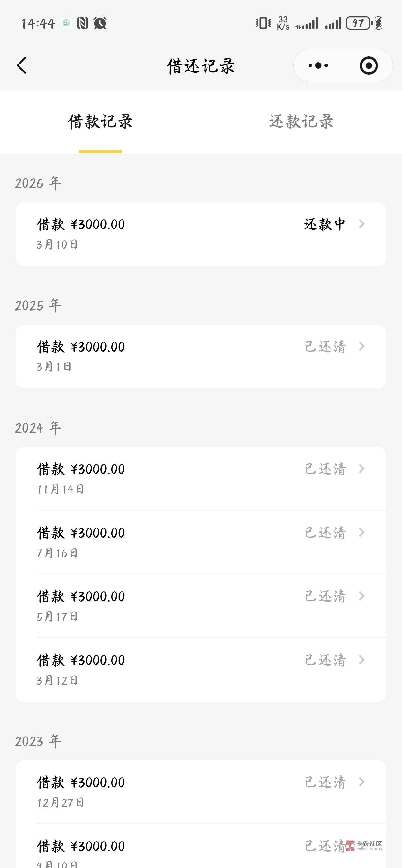
Task: Open the December 27 2023 loan record
Action: point(201,791)
